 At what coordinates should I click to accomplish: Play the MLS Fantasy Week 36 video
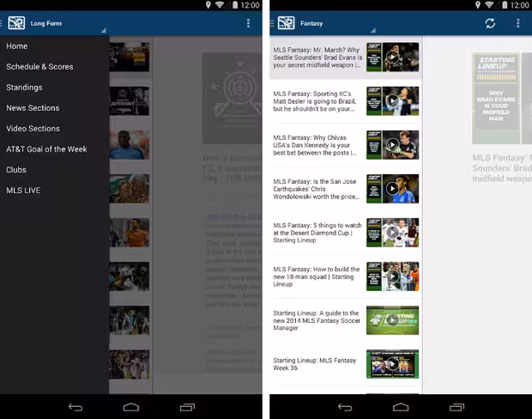pyautogui.click(x=392, y=364)
